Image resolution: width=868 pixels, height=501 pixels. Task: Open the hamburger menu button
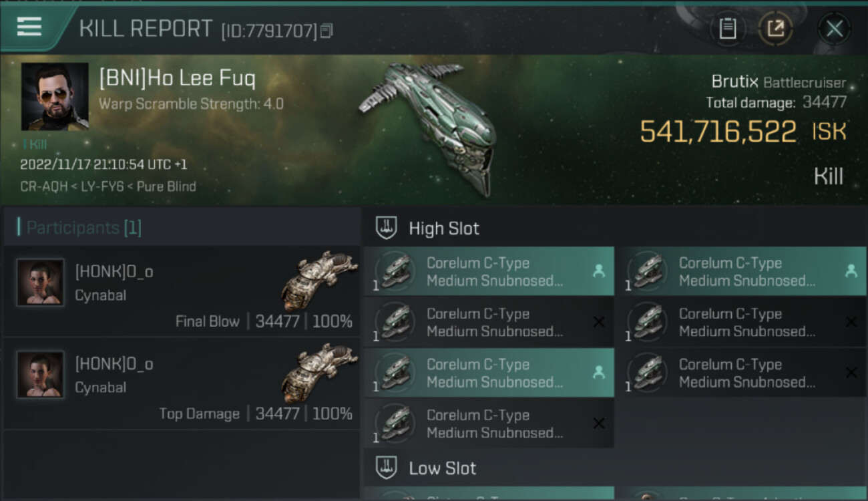coord(29,27)
